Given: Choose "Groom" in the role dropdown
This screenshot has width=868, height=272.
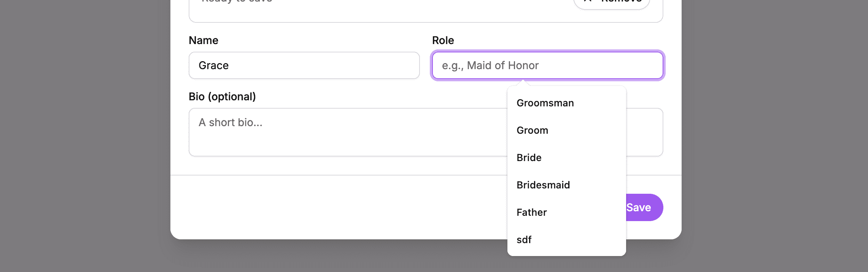Looking at the screenshot, I should pos(533,130).
